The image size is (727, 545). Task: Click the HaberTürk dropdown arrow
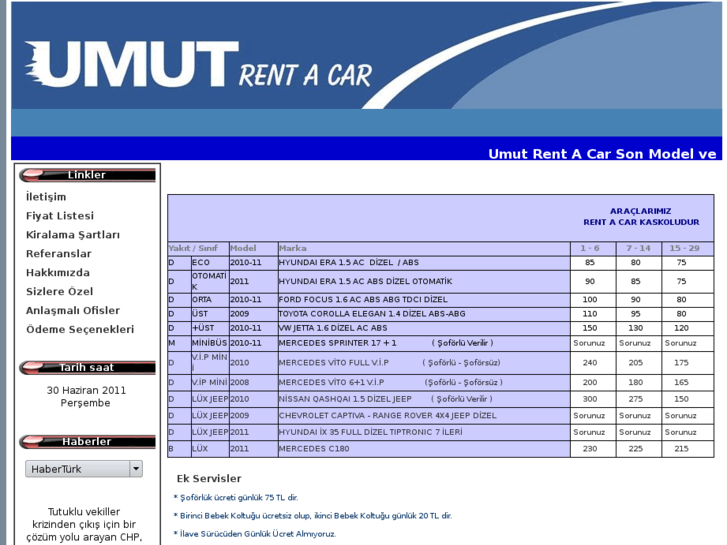(x=136, y=469)
